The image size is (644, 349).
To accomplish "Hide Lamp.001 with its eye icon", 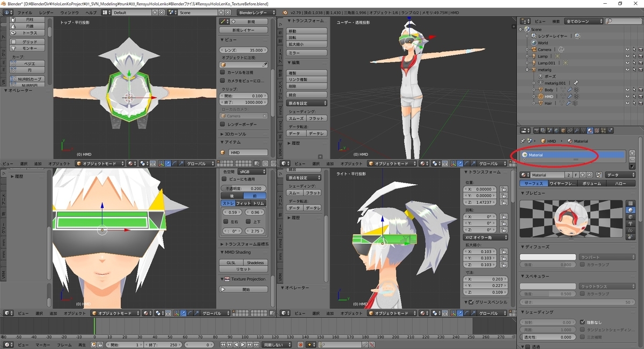I will [627, 63].
